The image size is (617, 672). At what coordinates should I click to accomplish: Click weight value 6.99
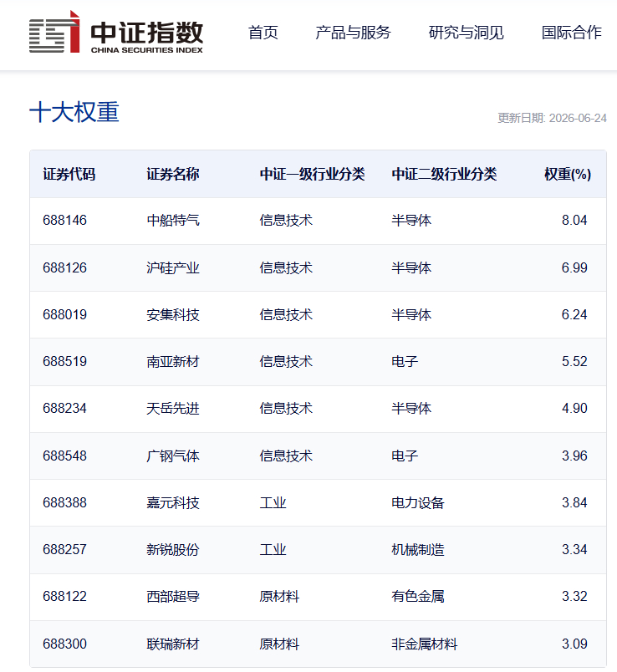coord(574,267)
